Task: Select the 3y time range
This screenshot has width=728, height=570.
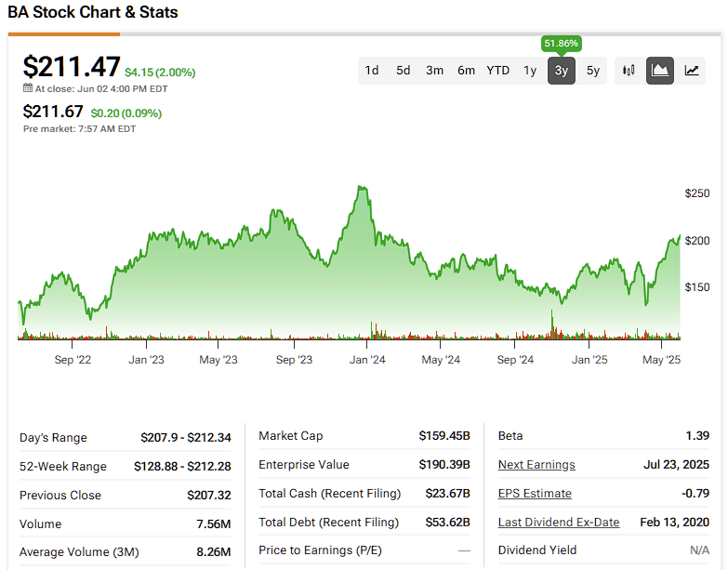Action: [x=562, y=71]
